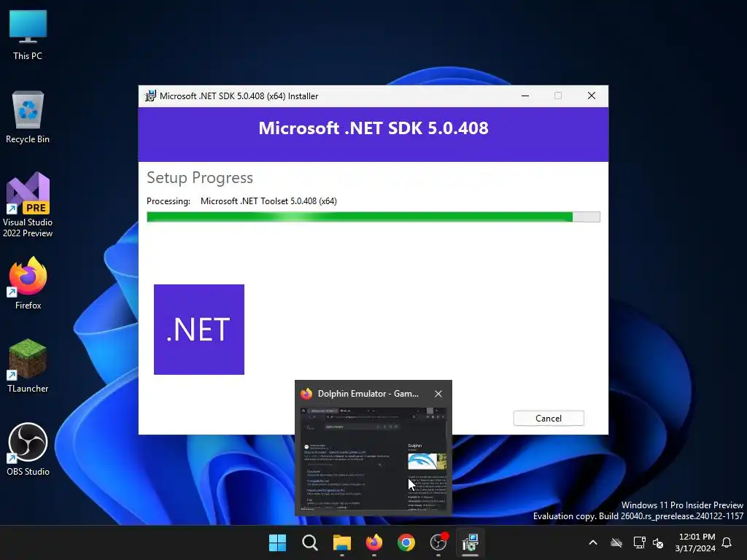Click the Microsoft .NET SDK 5.0.408 banner title
The width and height of the screenshot is (747, 560).
(x=373, y=128)
